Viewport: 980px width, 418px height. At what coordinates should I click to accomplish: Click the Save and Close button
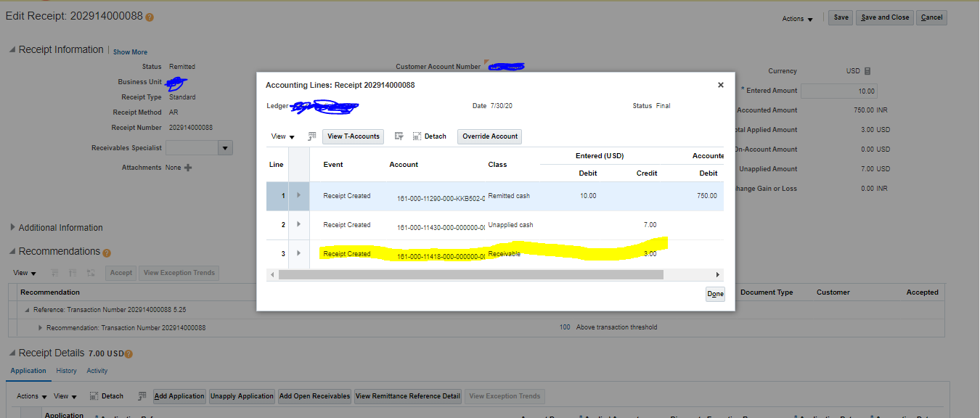pyautogui.click(x=885, y=17)
